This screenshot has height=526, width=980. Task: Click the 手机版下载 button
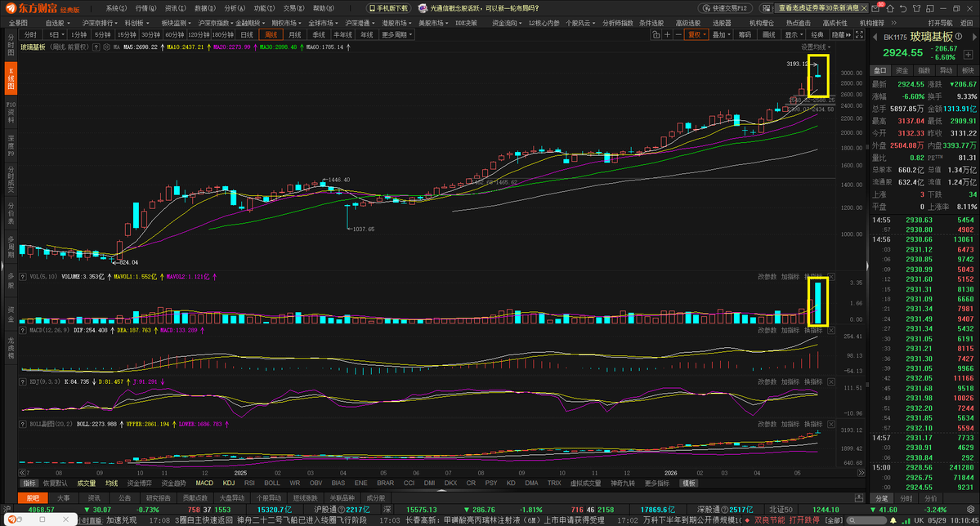[388, 8]
